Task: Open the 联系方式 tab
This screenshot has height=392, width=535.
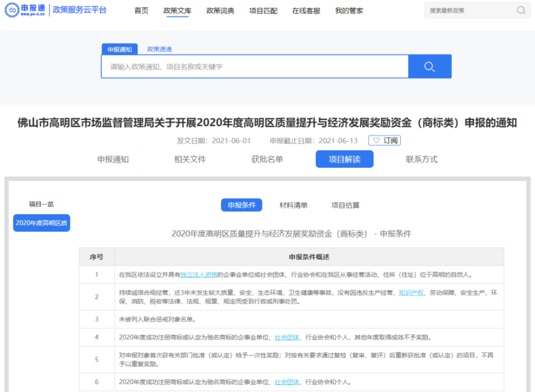Action: pyautogui.click(x=422, y=159)
